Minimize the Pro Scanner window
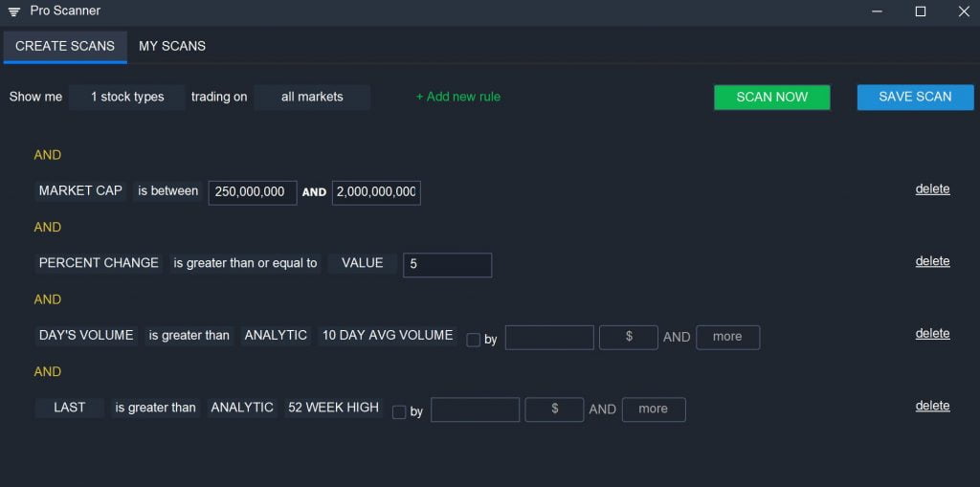The image size is (980, 487). tap(878, 11)
